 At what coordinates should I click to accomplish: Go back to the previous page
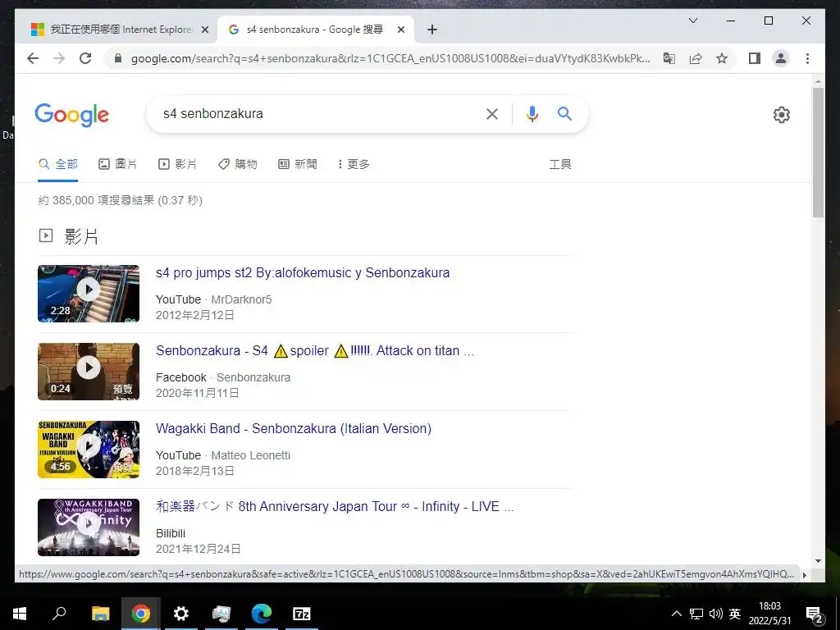pos(33,58)
